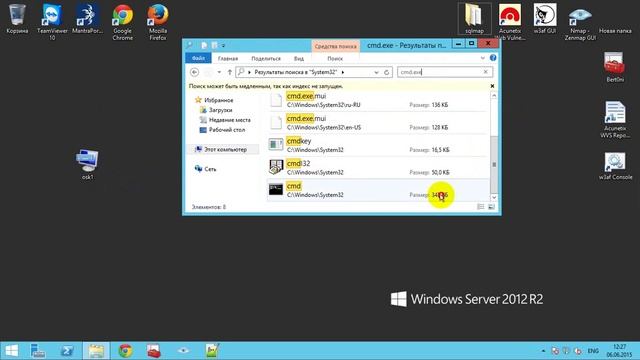The width and height of the screenshot is (640, 360).
Task: Go back in Explorer navigation
Action: click(195, 72)
